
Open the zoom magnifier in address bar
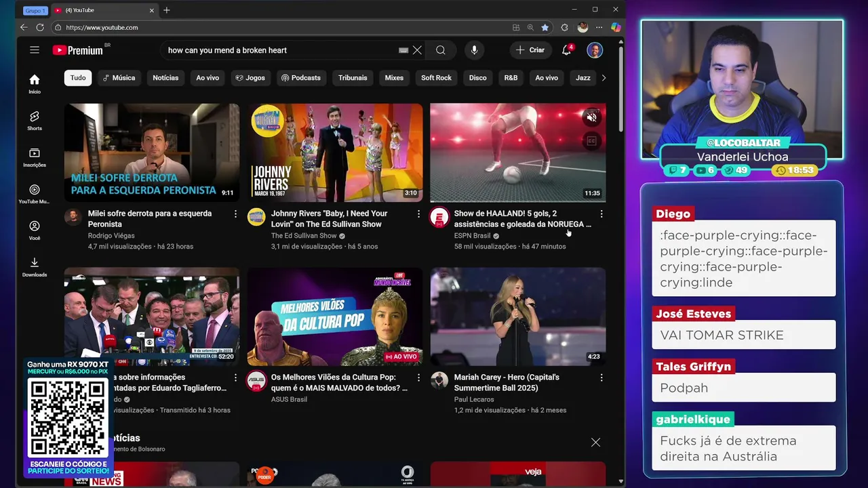coord(530,27)
